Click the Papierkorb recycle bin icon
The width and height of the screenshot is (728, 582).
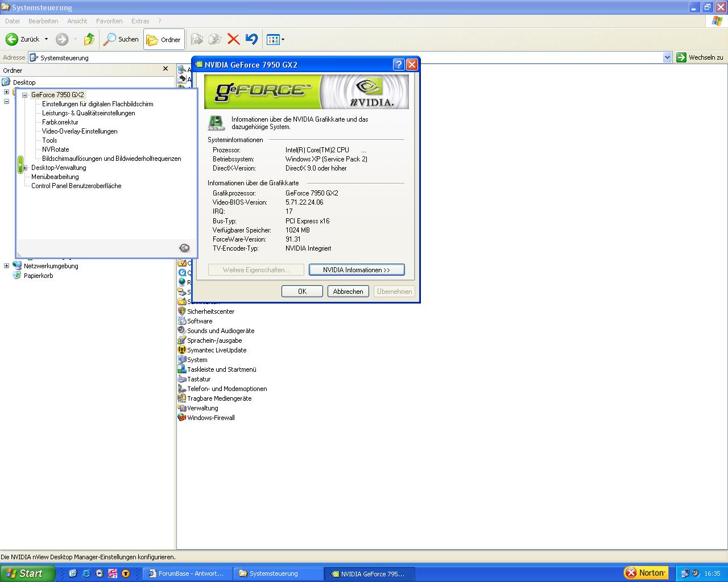[17, 276]
